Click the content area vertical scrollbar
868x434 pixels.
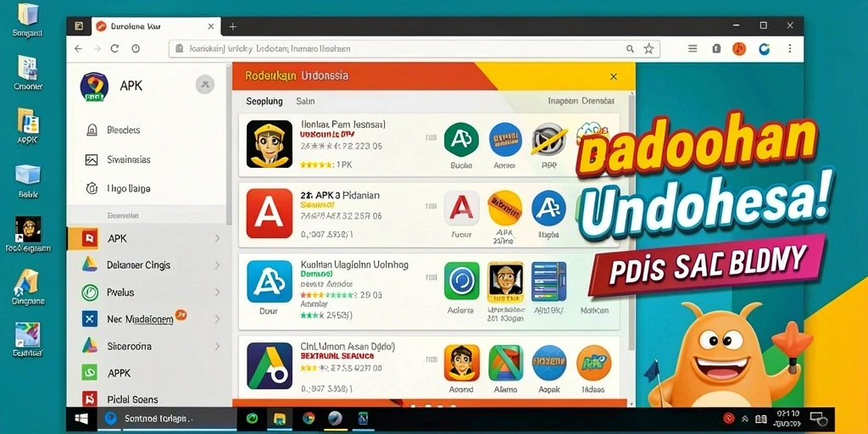click(x=632, y=221)
